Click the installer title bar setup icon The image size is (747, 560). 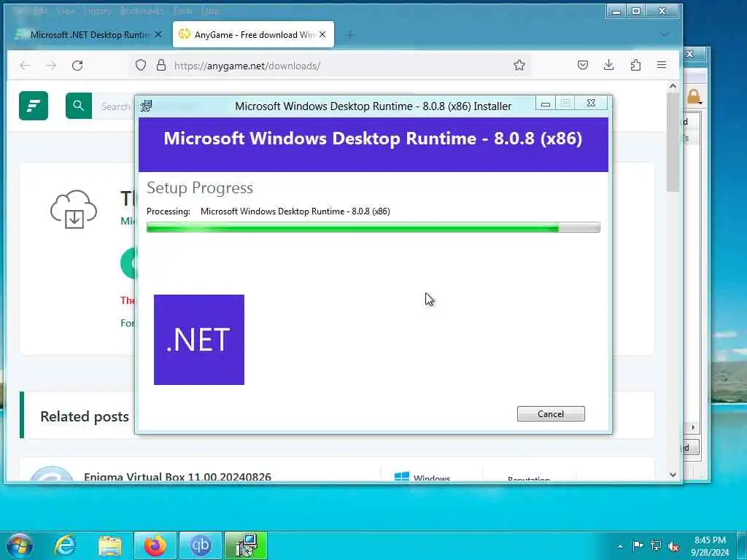pyautogui.click(x=147, y=106)
